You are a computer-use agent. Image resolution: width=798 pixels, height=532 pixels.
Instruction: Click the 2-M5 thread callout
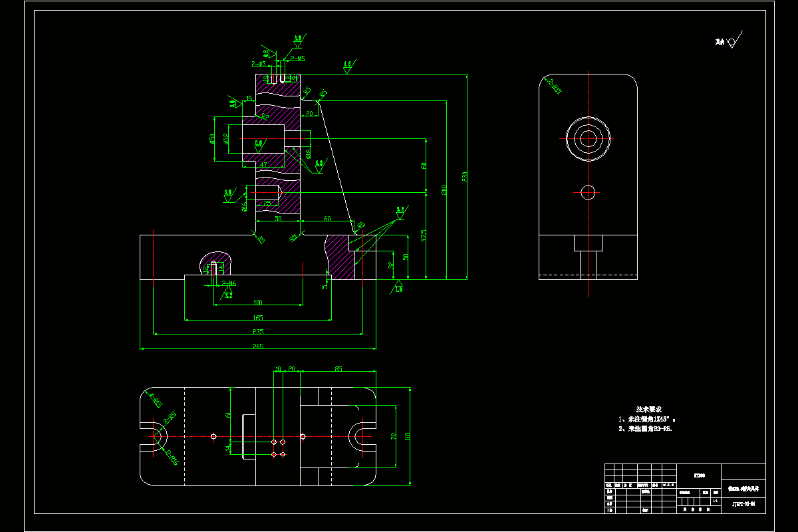(297, 59)
